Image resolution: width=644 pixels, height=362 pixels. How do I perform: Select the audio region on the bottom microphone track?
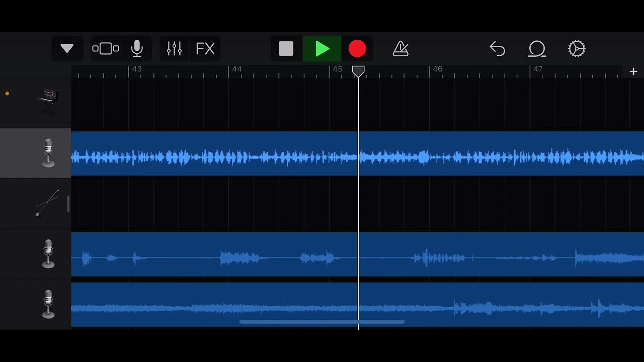(357, 305)
